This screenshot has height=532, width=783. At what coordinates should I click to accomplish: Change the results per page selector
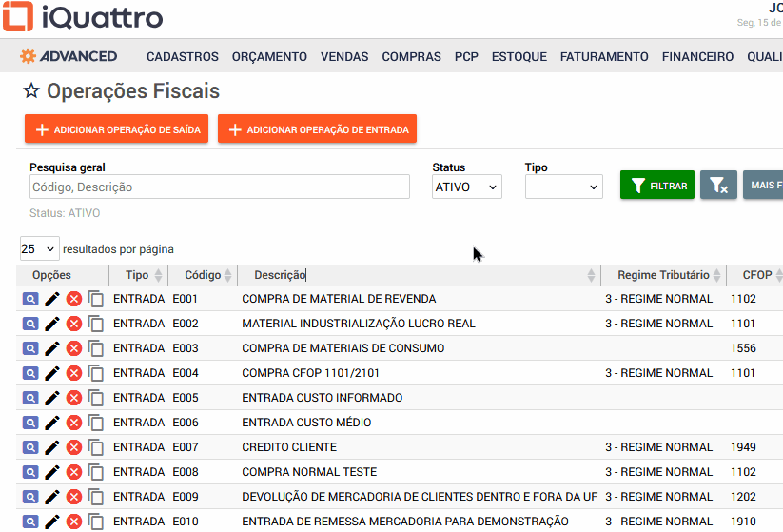click(39, 249)
